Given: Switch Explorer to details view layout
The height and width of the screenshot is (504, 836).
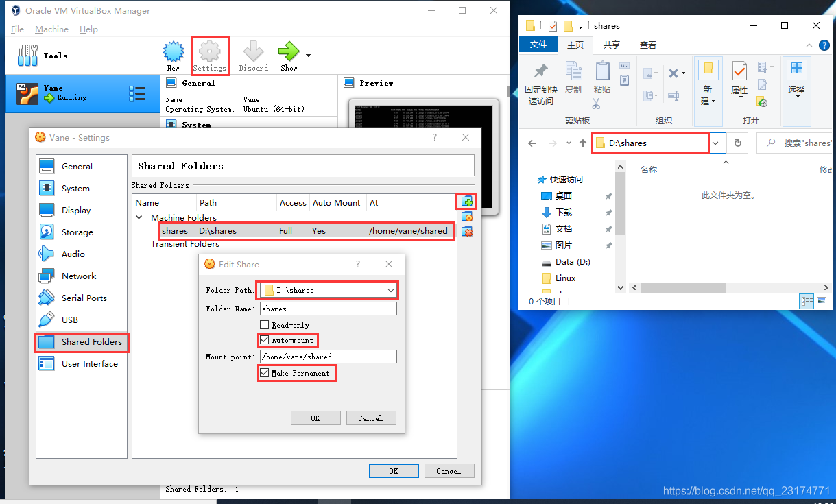Looking at the screenshot, I should click(807, 301).
